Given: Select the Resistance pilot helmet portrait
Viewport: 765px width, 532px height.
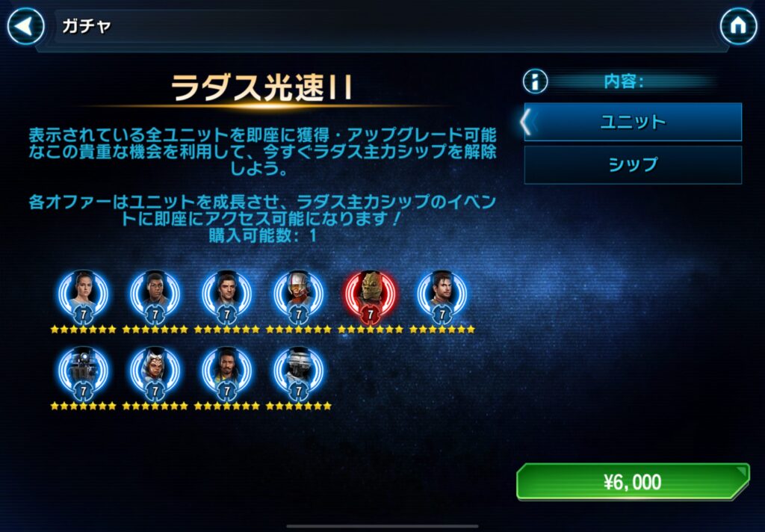Looking at the screenshot, I should pos(299,296).
